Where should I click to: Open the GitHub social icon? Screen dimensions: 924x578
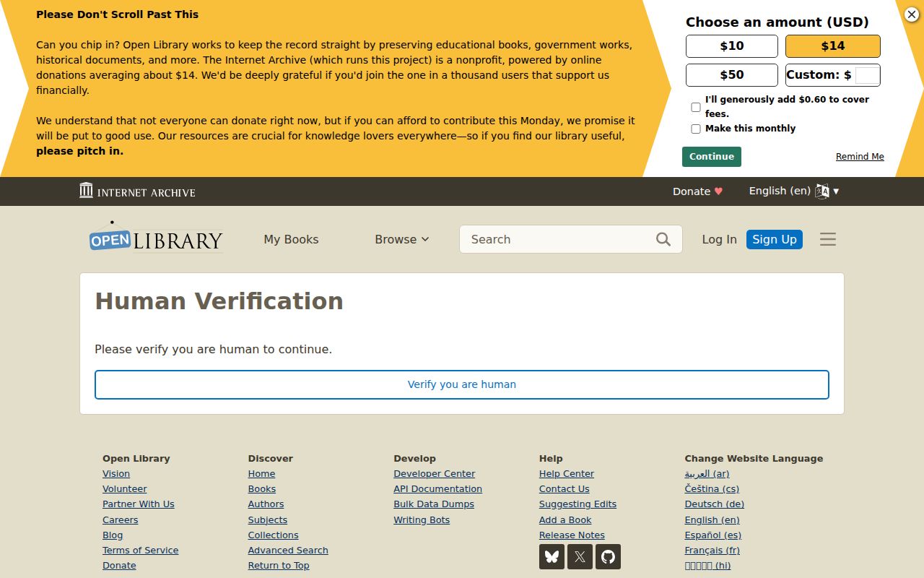point(608,557)
